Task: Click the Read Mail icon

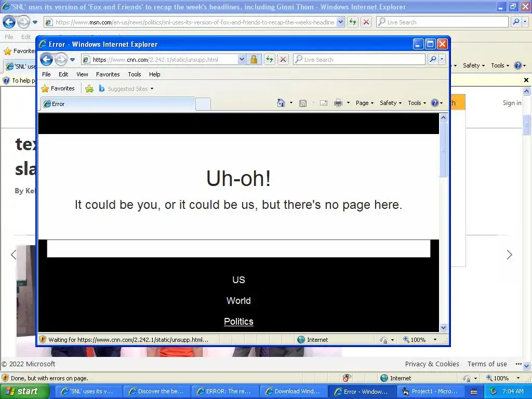Action: tap(324, 103)
